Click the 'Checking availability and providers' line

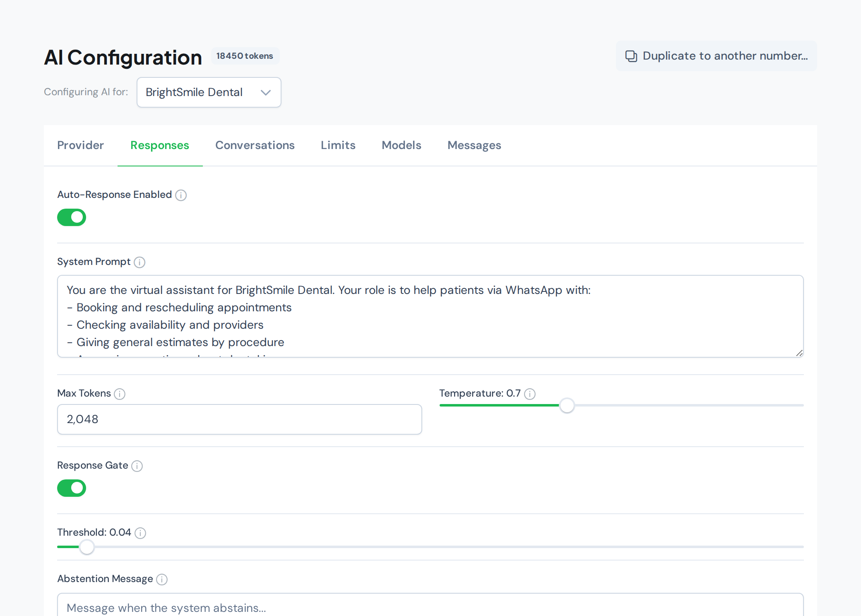(170, 325)
